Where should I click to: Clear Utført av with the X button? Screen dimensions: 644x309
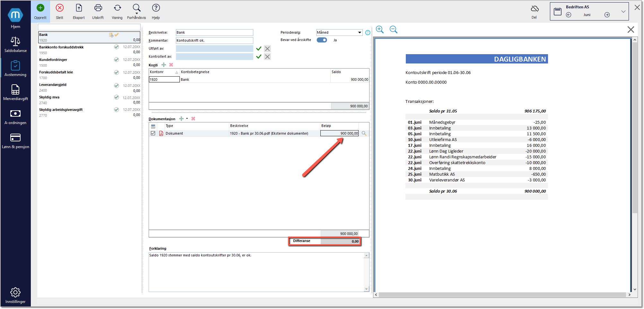pos(267,49)
